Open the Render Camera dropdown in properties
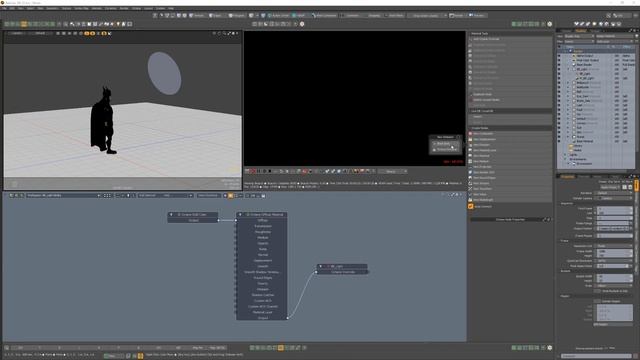640x360 pixels. tap(615, 198)
